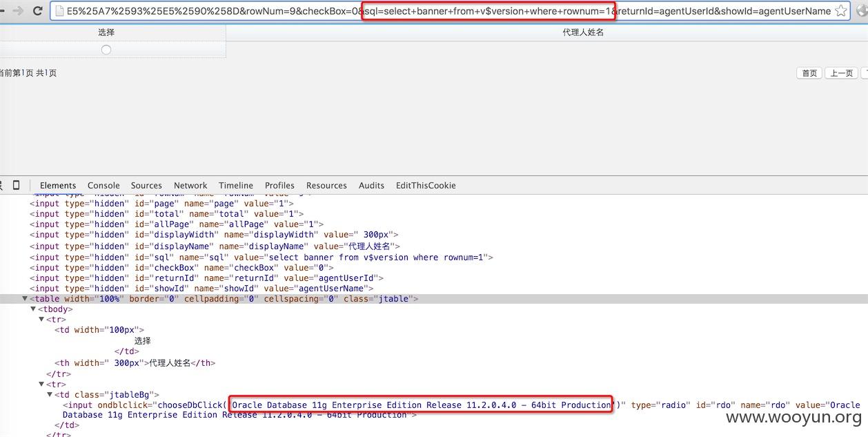This screenshot has height=437, width=868.
Task: Open the EditThisCookie tab
Action: 426,185
